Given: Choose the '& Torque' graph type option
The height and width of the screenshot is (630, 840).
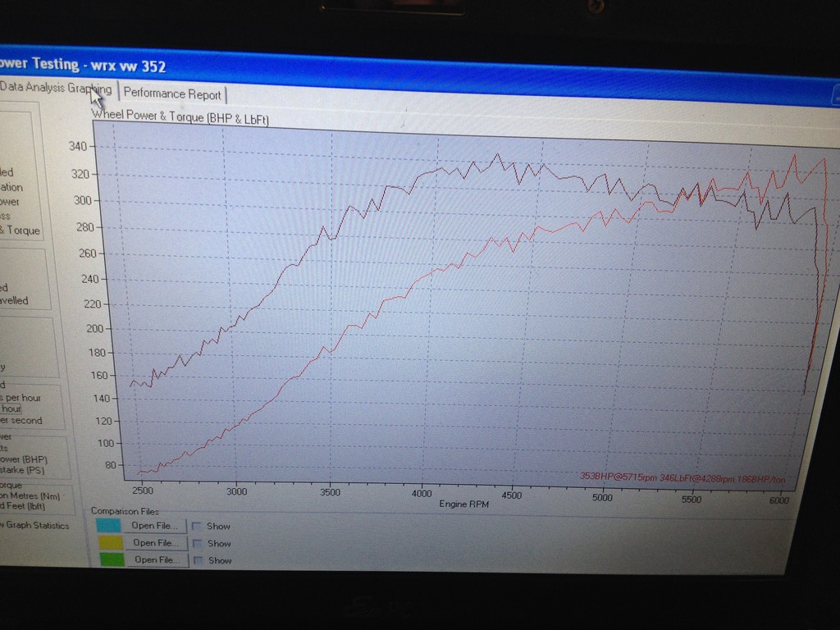Looking at the screenshot, I should pyautogui.click(x=20, y=231).
